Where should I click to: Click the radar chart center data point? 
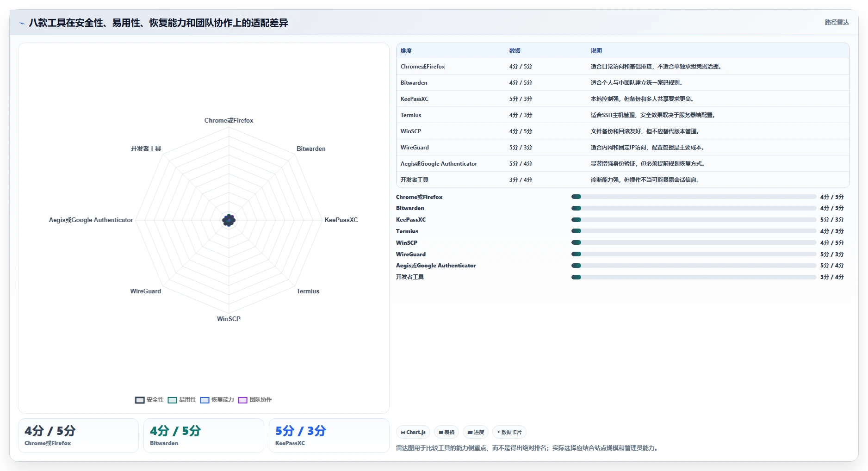tap(229, 220)
